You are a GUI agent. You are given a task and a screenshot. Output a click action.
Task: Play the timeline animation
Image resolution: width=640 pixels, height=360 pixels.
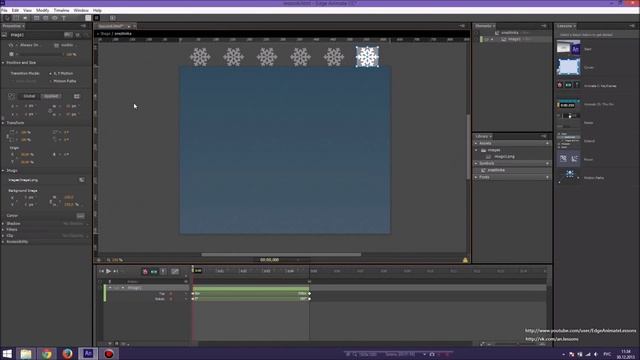point(108,271)
